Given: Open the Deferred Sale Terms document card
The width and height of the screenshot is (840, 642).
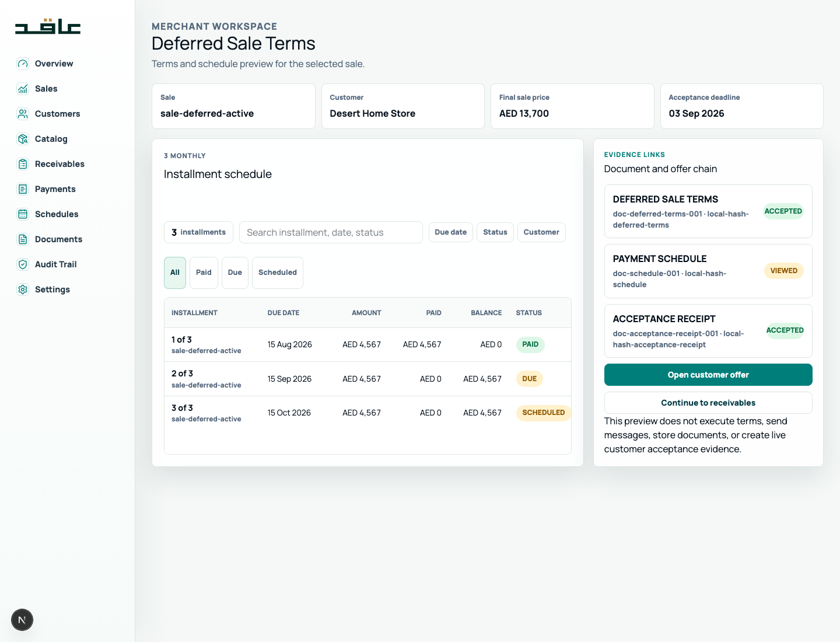Looking at the screenshot, I should 708,211.
